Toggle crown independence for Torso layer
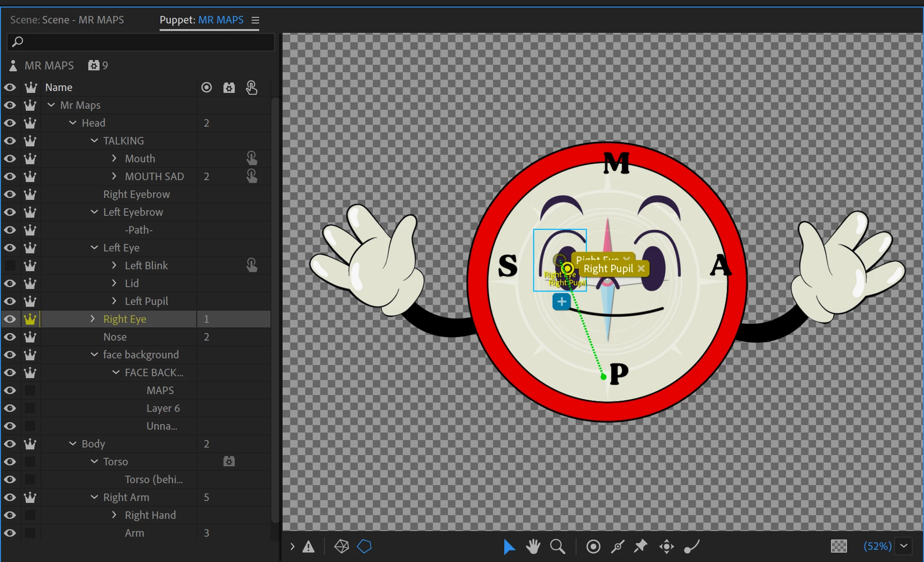Viewport: 924px width, 562px height. [x=30, y=462]
